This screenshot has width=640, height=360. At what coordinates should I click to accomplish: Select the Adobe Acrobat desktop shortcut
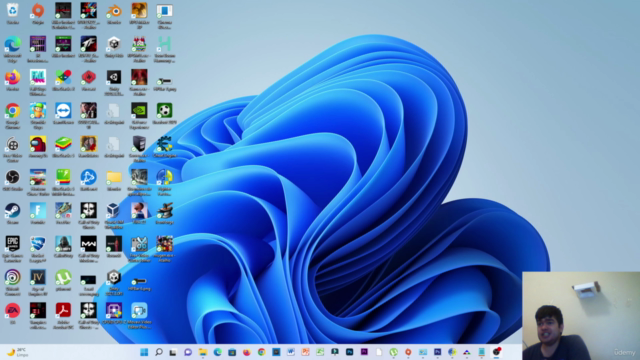63,316
